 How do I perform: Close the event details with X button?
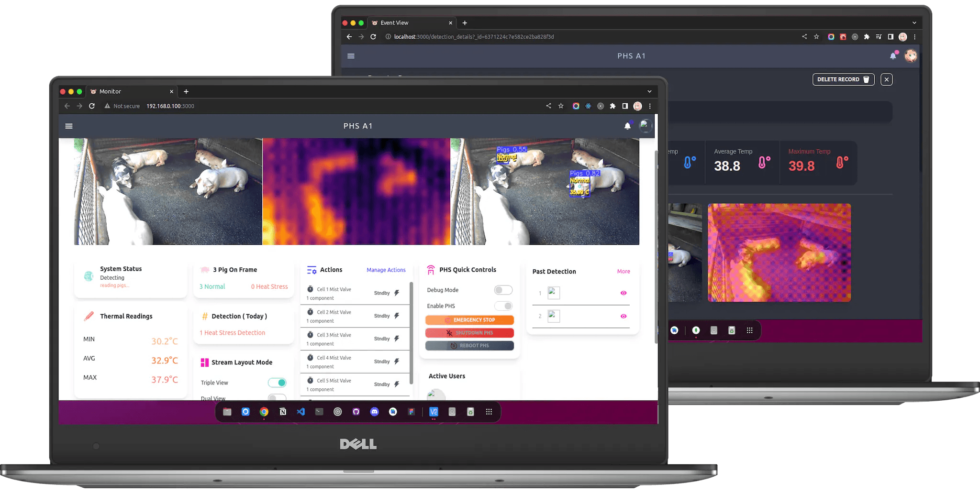886,79
